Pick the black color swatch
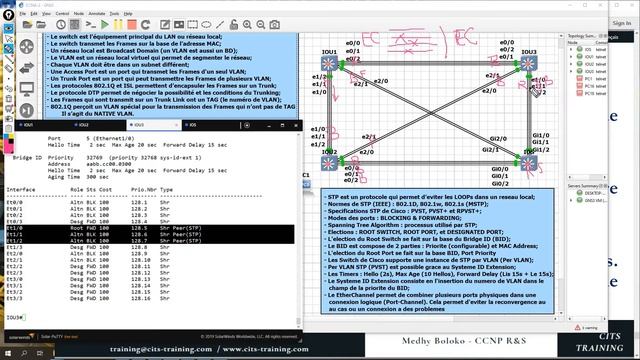Viewport: 640px width, 360px height. point(11,142)
